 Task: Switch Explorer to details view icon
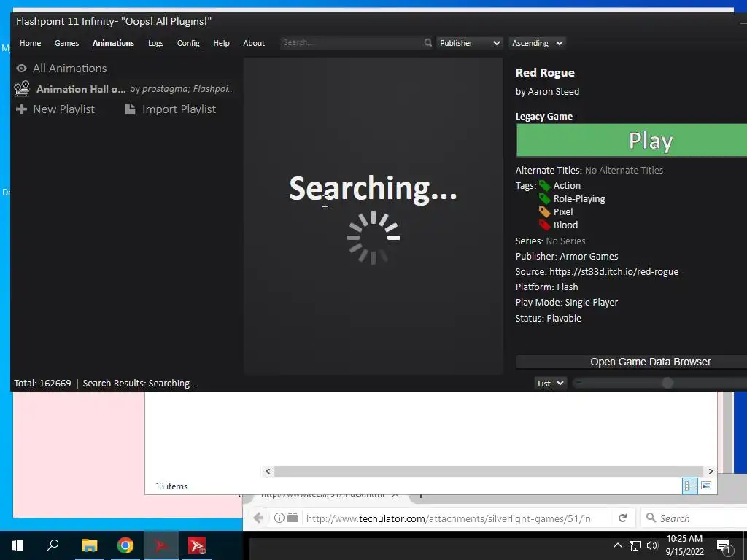[x=690, y=486]
